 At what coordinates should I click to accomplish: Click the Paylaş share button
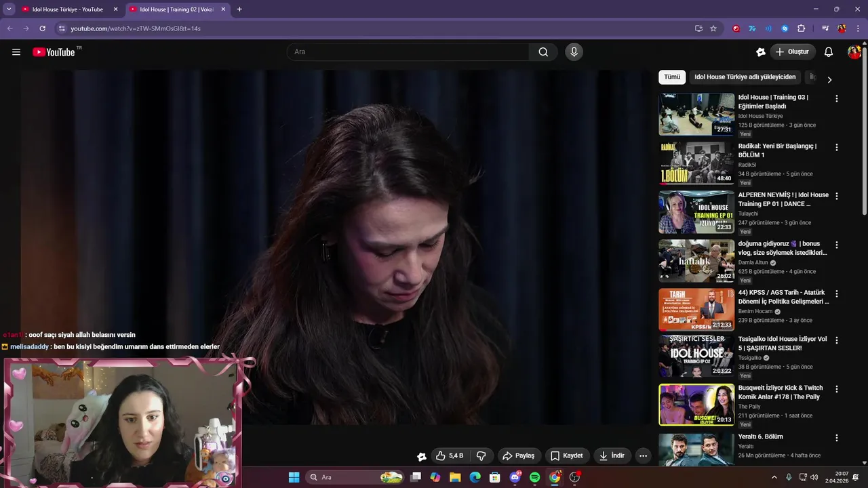[519, 455]
